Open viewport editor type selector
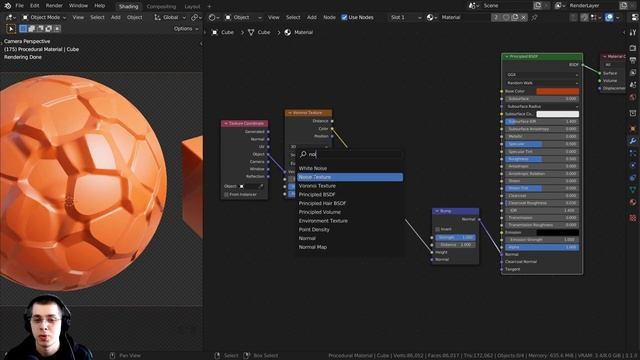Image resolution: width=640 pixels, height=360 pixels. (10, 18)
